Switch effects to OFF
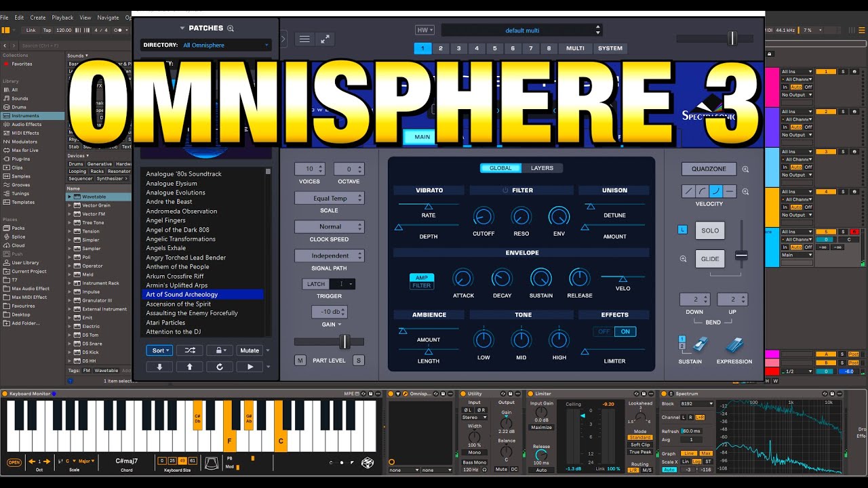Viewport: 868px width, 488px height. [x=604, y=331]
